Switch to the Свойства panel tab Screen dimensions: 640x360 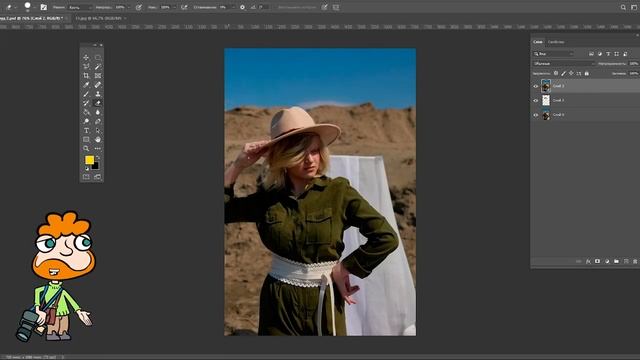(x=556, y=42)
